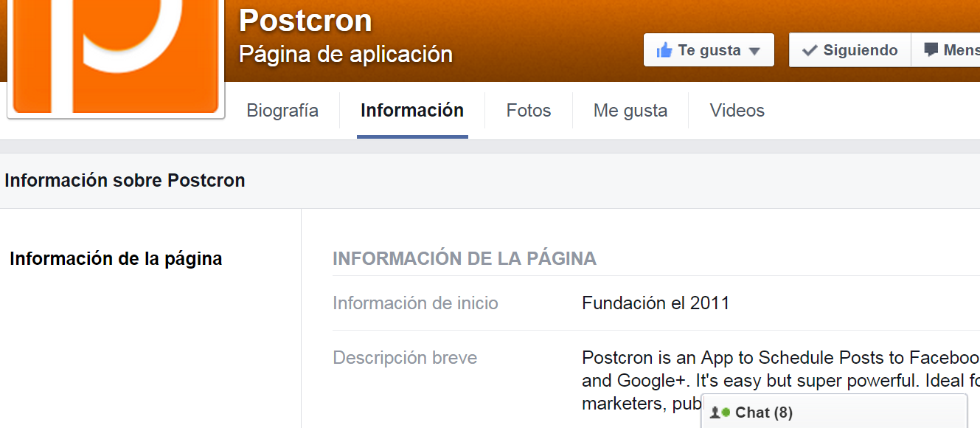Click the Información sobre Postcron header
The height and width of the screenshot is (428, 980).
tap(125, 181)
